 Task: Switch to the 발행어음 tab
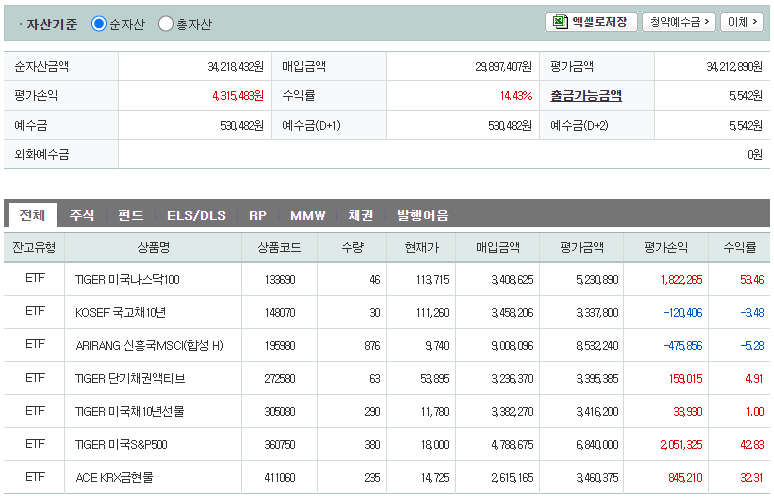click(423, 215)
